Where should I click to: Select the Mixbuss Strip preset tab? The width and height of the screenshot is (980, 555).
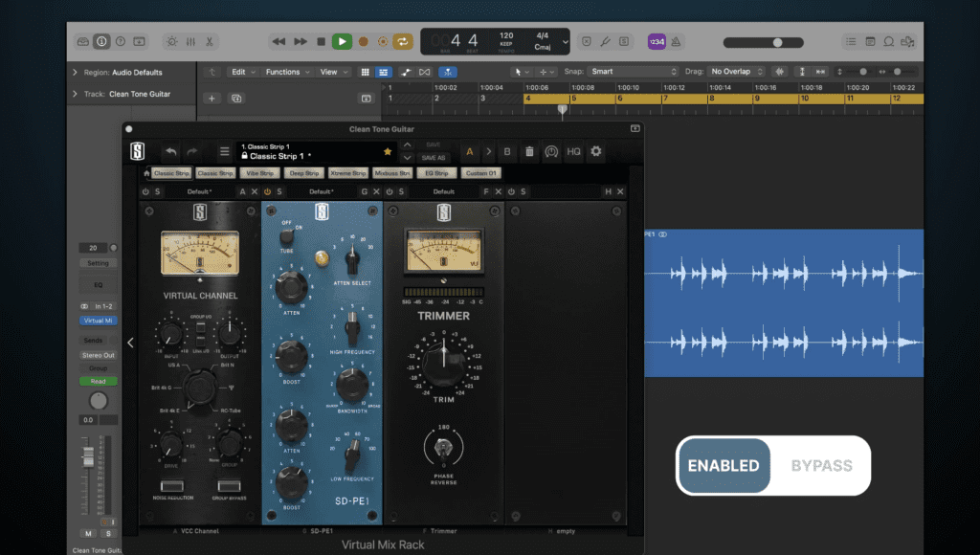pos(391,172)
